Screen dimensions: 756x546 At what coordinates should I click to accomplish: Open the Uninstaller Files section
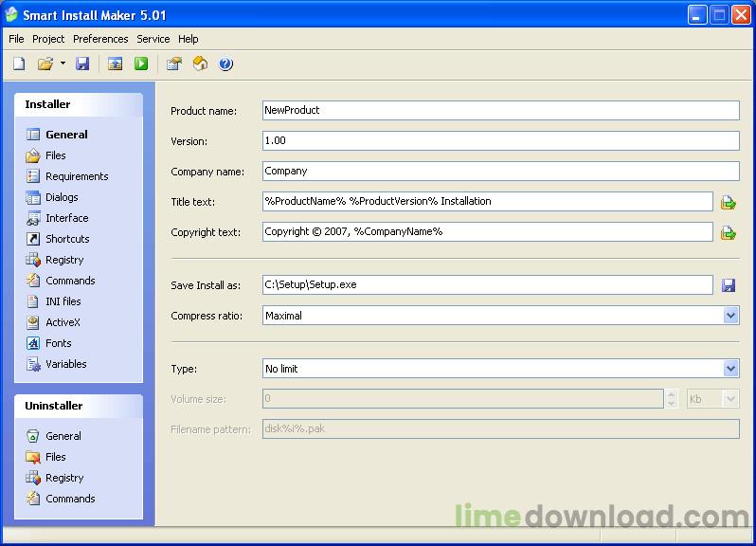click(46, 457)
